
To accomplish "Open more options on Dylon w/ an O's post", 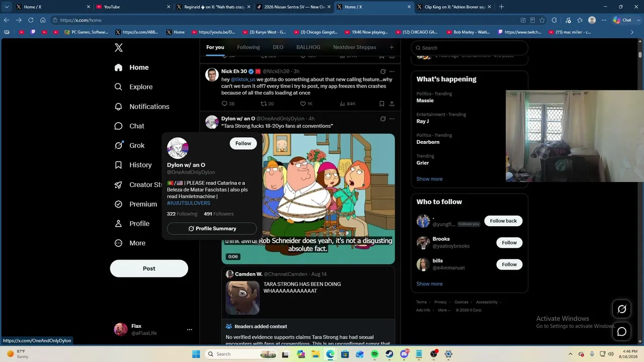I will point(392,119).
